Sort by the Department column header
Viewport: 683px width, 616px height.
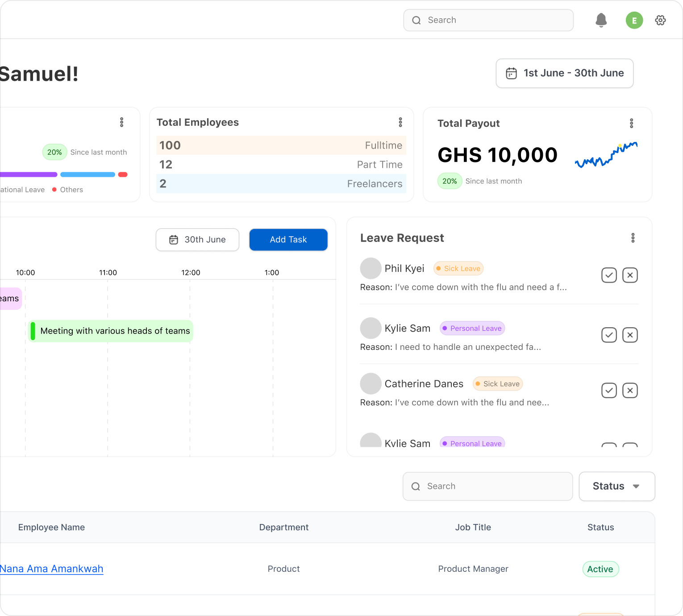coord(284,527)
